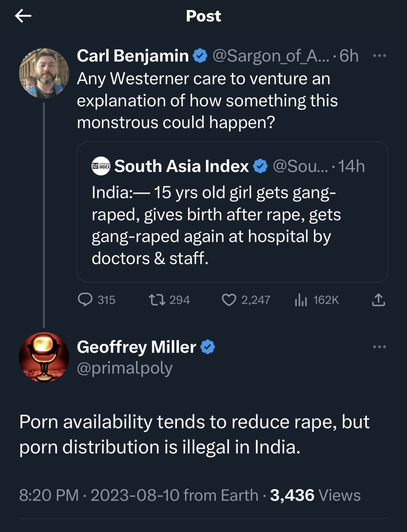This screenshot has height=532, width=407.
Task: Tap Geoffrey Miller's verified badge
Action: 208,347
